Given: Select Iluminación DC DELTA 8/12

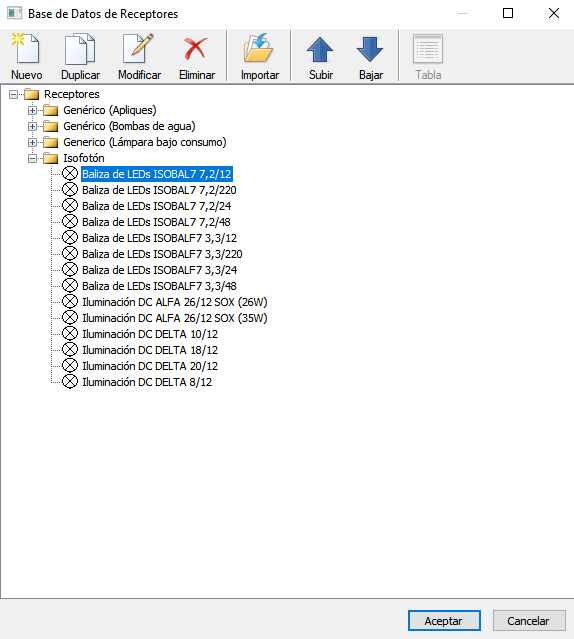Looking at the screenshot, I should tap(147, 381).
